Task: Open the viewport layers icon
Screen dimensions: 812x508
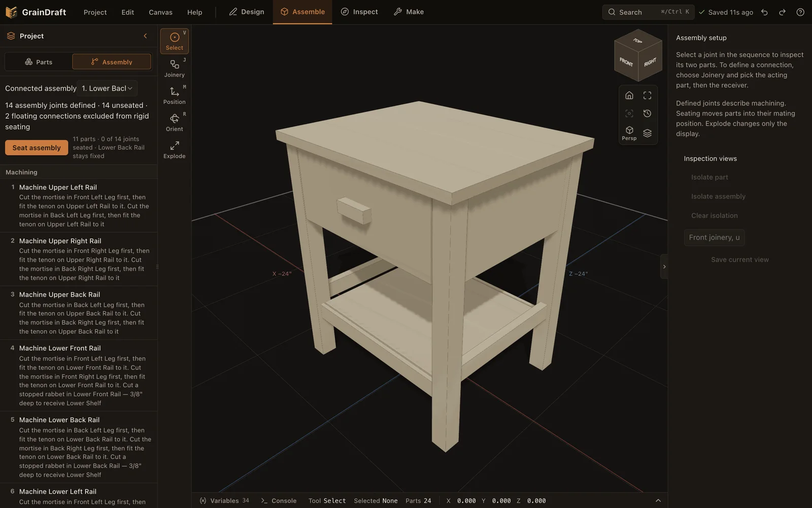Action: tap(647, 133)
